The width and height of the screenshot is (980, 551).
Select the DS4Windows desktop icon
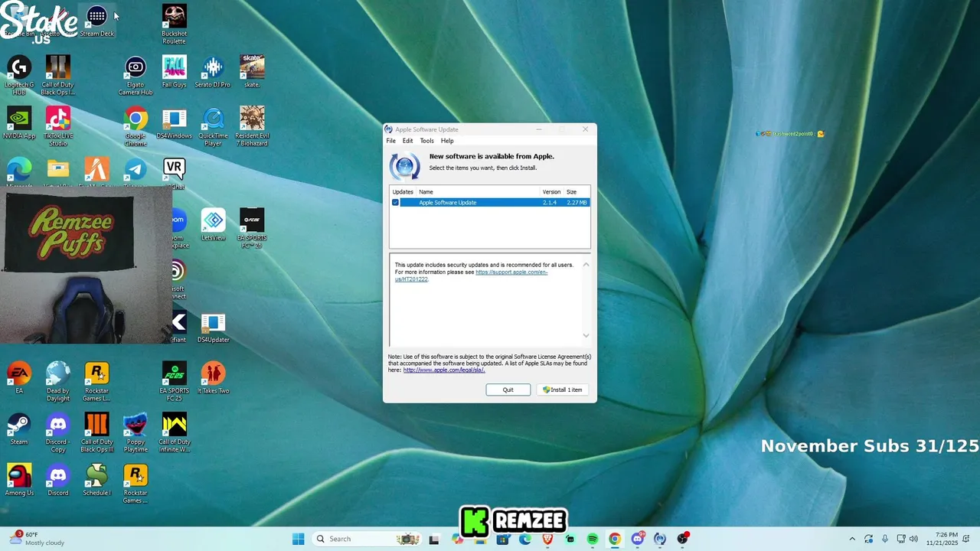pos(174,122)
